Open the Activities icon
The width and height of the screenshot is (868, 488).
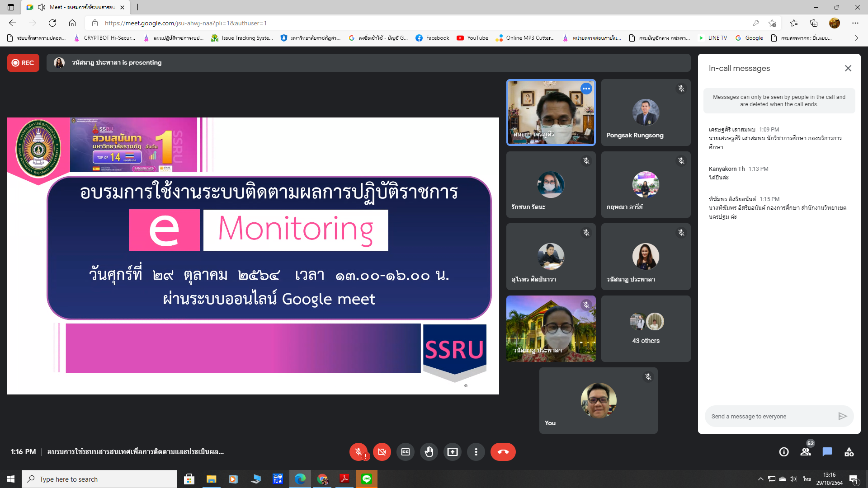pyautogui.click(x=849, y=452)
